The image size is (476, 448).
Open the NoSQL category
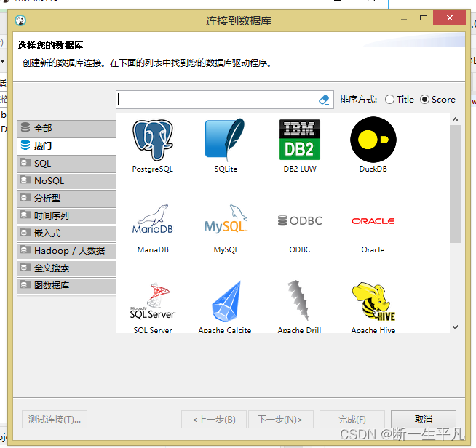coord(66,181)
